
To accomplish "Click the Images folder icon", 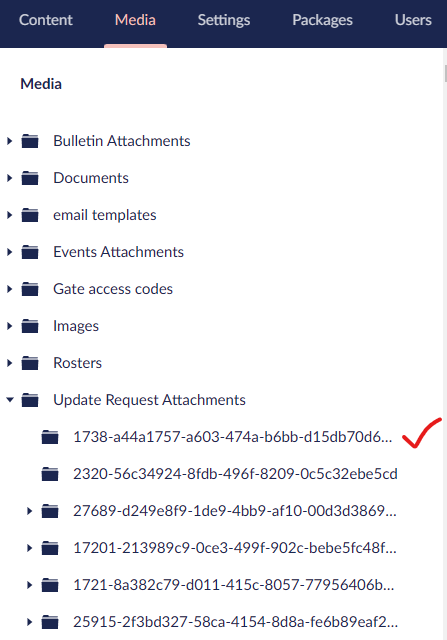I will coord(30,326).
